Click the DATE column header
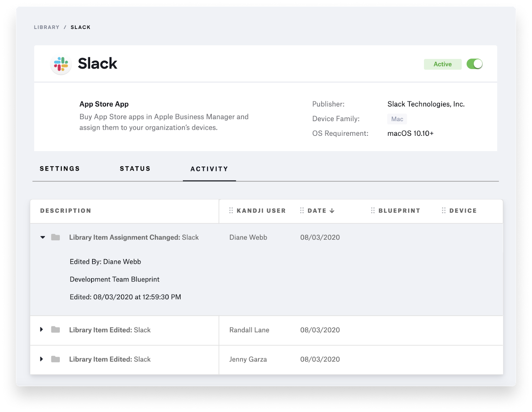Image resolution: width=532 pixels, height=412 pixels. [x=317, y=210]
